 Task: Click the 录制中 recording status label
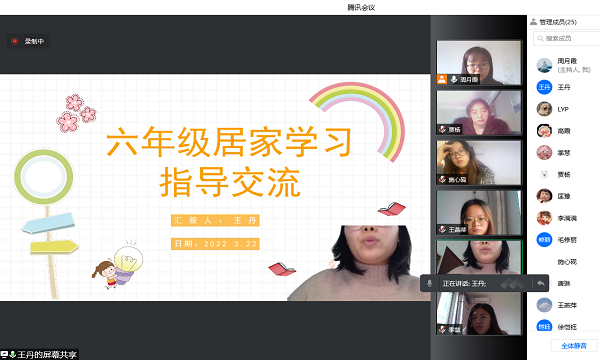click(34, 41)
